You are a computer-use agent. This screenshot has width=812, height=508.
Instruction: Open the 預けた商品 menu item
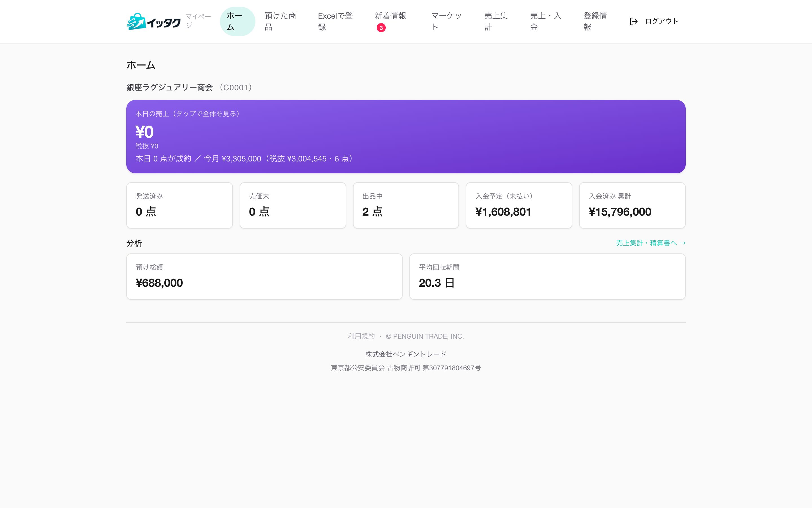pyautogui.click(x=282, y=21)
